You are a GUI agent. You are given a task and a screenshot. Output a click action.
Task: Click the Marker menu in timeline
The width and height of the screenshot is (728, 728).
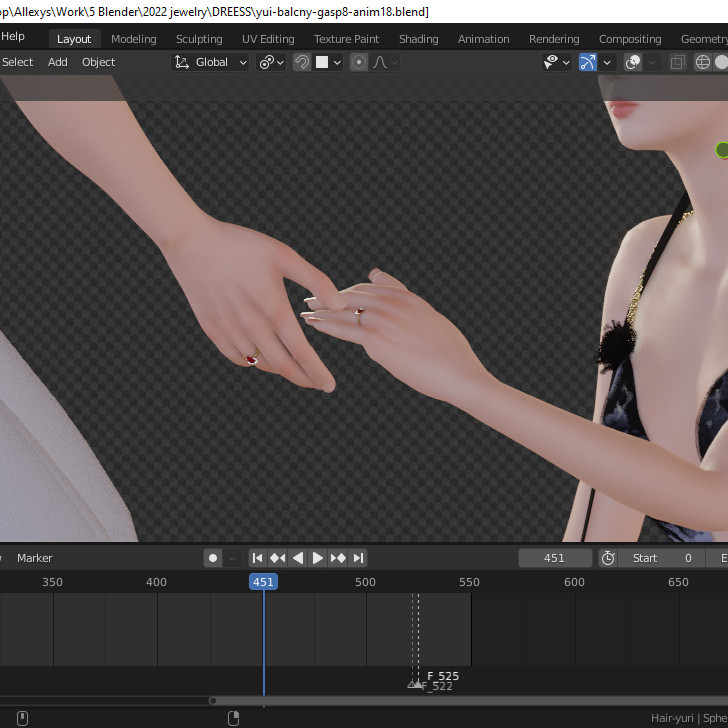[34, 558]
